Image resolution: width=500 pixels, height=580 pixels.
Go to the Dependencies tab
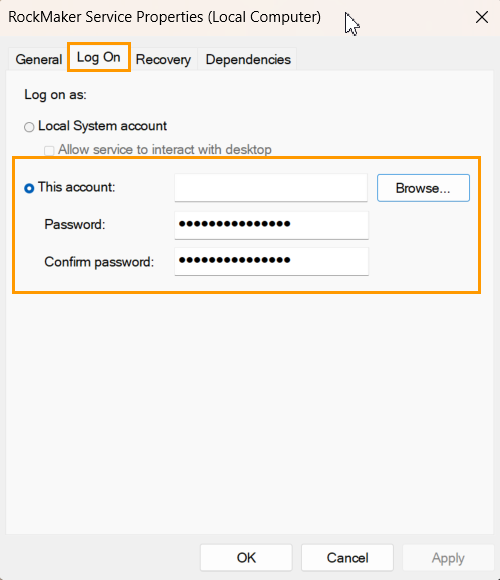click(x=248, y=59)
